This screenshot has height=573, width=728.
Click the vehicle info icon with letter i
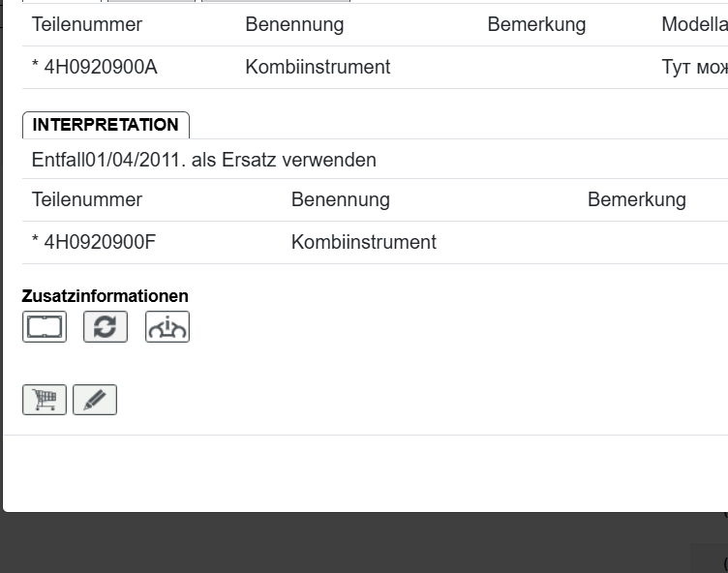pyautogui.click(x=167, y=327)
